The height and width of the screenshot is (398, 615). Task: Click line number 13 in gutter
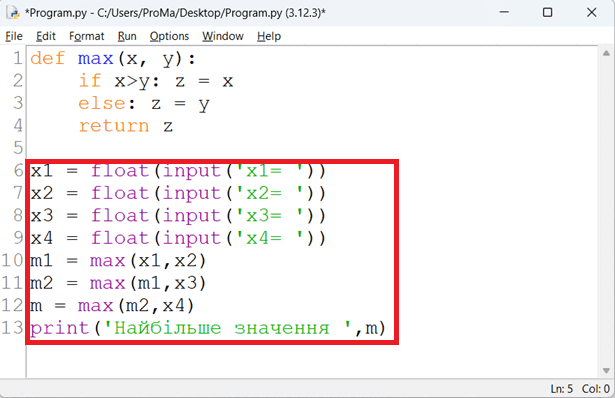tap(12, 328)
